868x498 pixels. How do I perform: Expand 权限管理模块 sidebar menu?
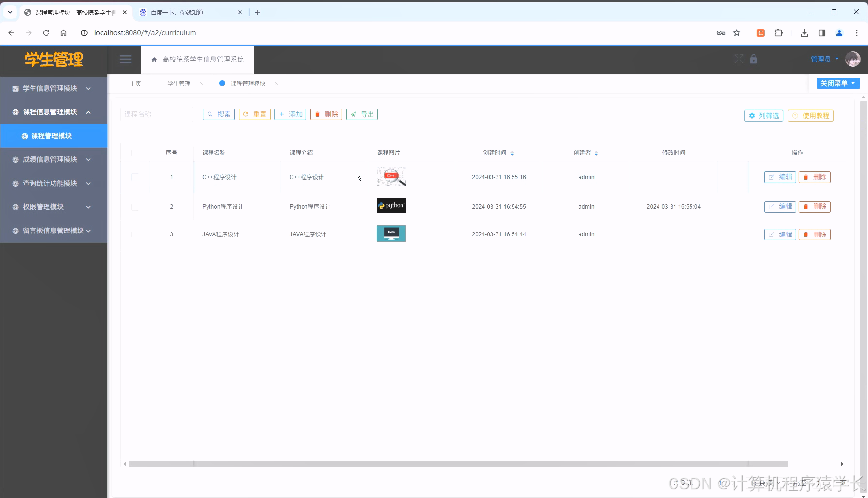coord(53,207)
